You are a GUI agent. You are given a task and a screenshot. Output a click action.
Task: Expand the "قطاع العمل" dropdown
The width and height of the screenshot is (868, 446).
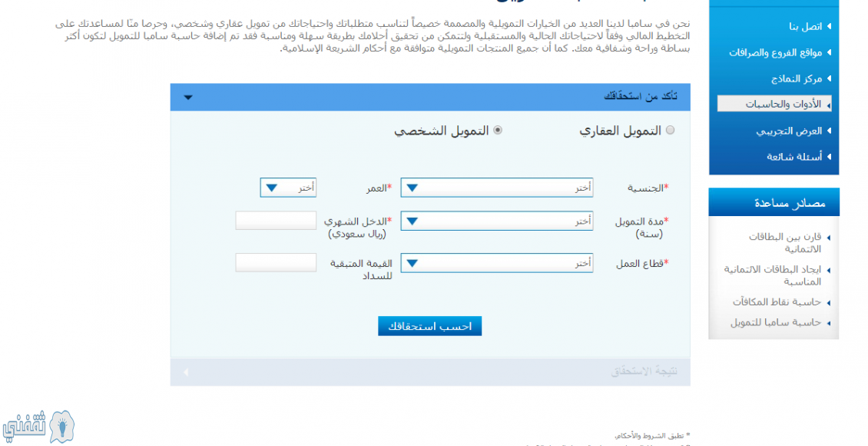tap(496, 263)
